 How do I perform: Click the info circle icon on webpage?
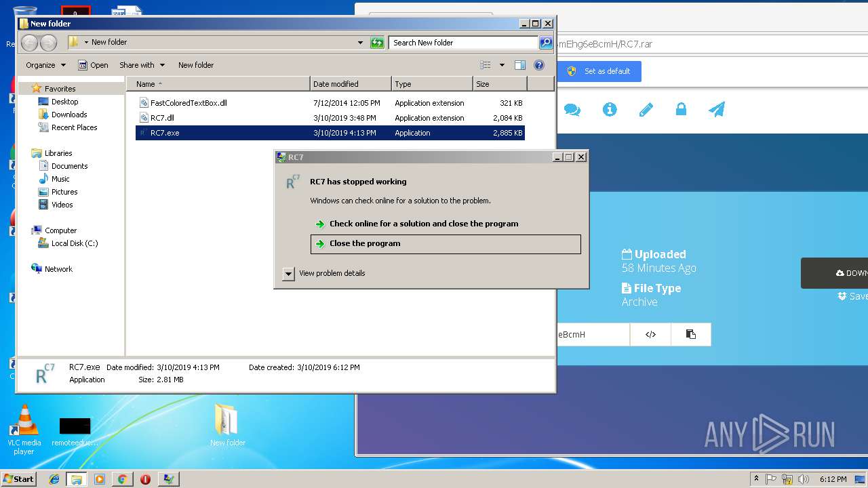(610, 109)
